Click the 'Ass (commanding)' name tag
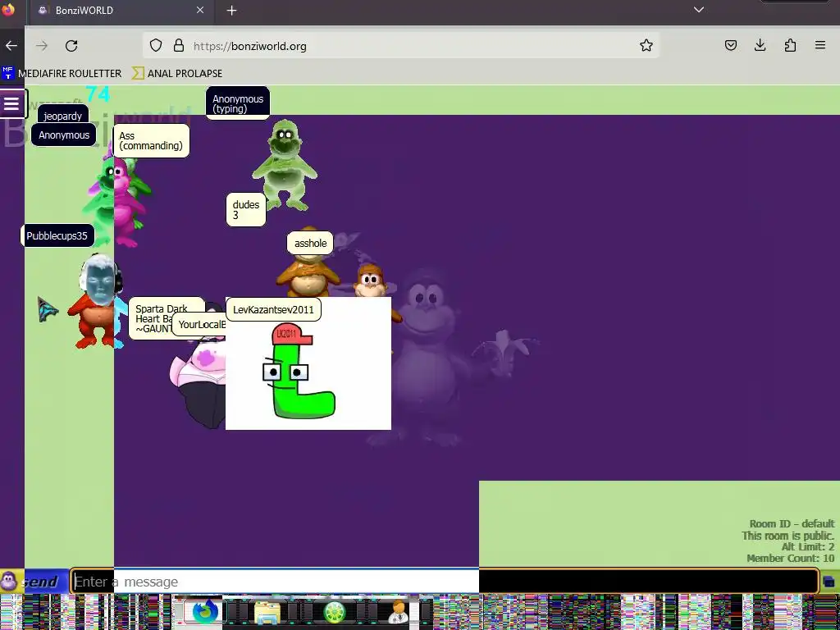The image size is (840, 630). point(151,141)
